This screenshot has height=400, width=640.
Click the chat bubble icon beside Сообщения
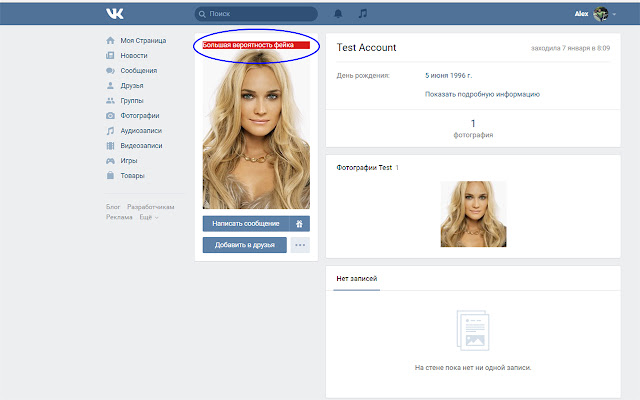110,71
